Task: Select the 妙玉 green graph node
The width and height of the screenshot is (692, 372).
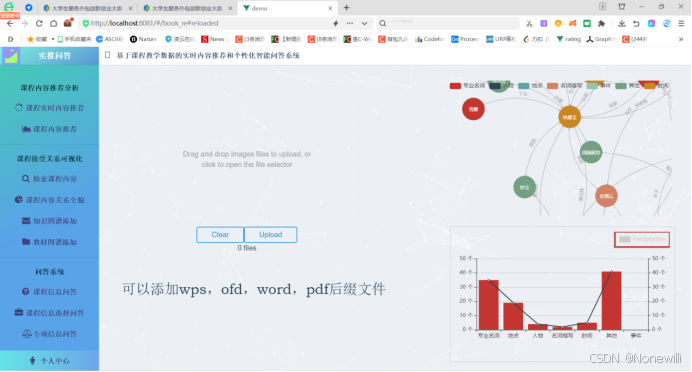Action: (x=524, y=187)
